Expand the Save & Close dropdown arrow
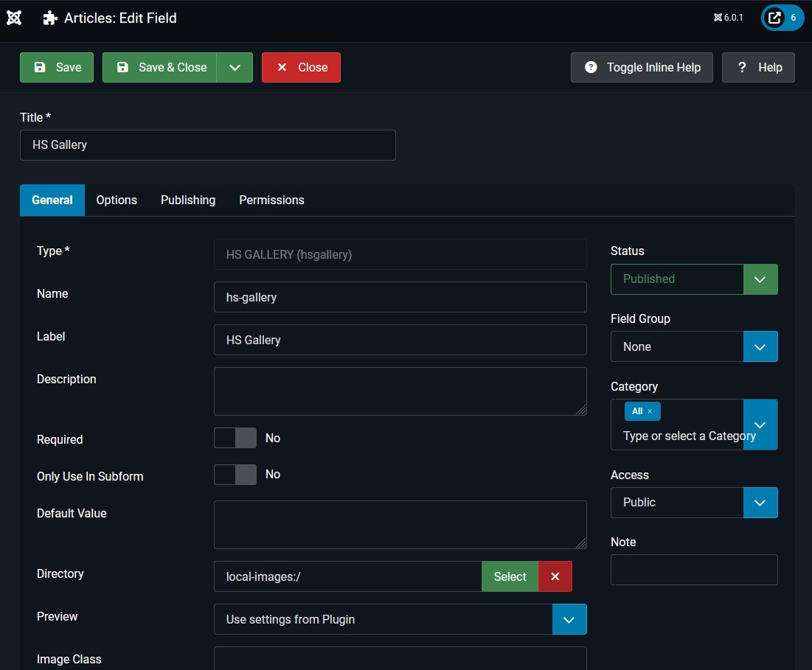 point(235,67)
